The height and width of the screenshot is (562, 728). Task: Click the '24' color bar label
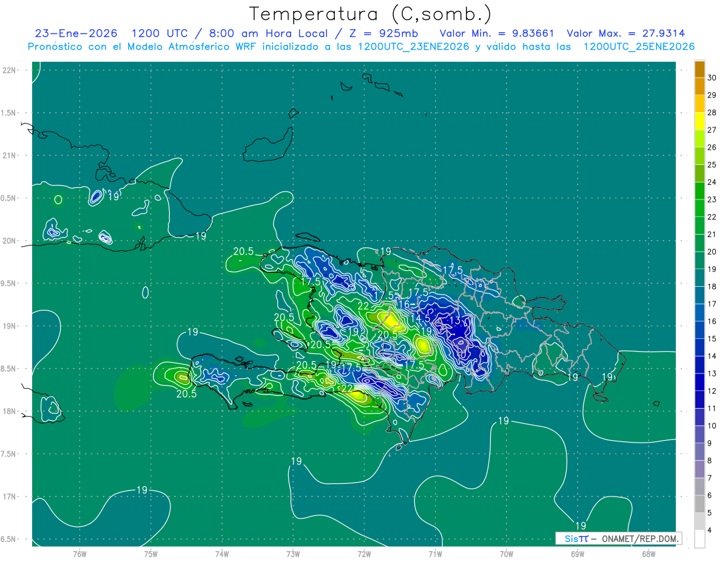(x=712, y=182)
